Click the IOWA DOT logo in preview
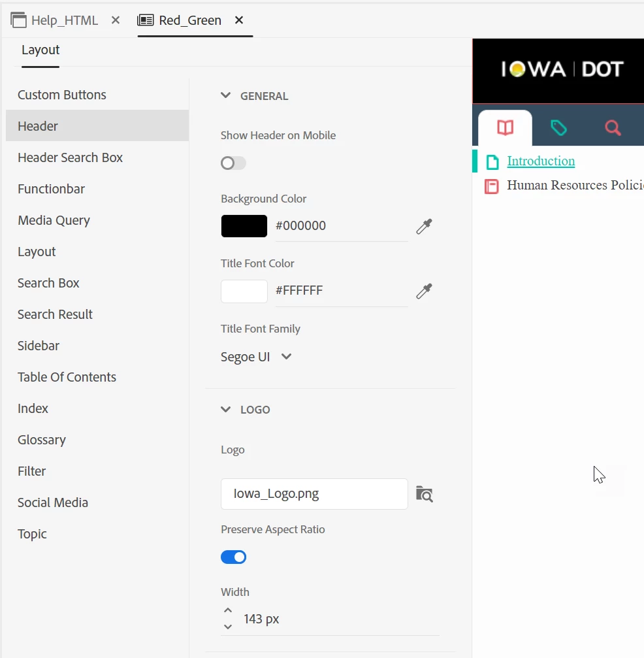Viewport: 644px width, 658px height. tap(562, 69)
